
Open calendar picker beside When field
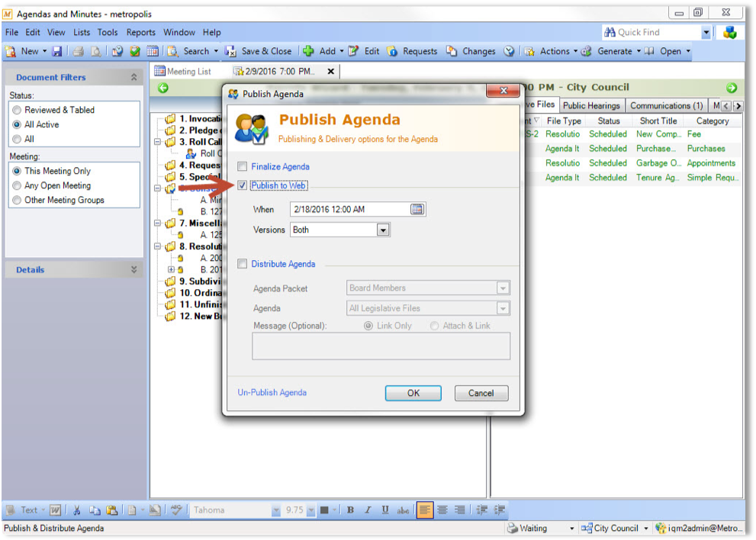pos(417,209)
